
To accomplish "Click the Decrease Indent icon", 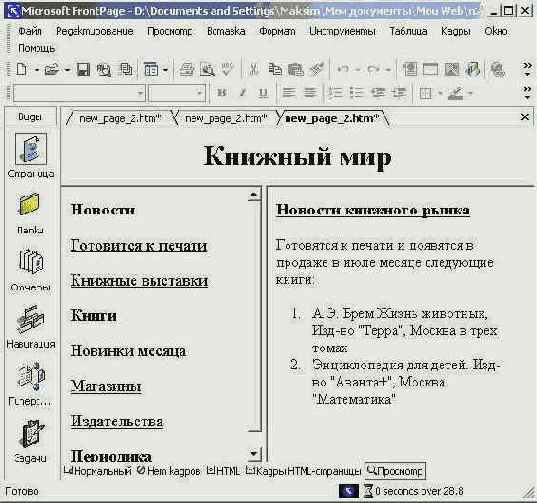I will (378, 93).
